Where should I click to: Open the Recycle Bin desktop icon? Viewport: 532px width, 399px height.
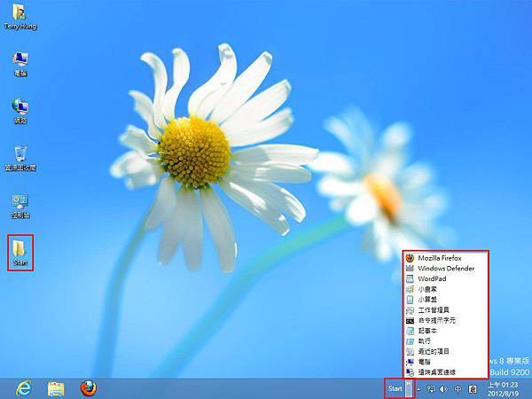pyautogui.click(x=20, y=158)
